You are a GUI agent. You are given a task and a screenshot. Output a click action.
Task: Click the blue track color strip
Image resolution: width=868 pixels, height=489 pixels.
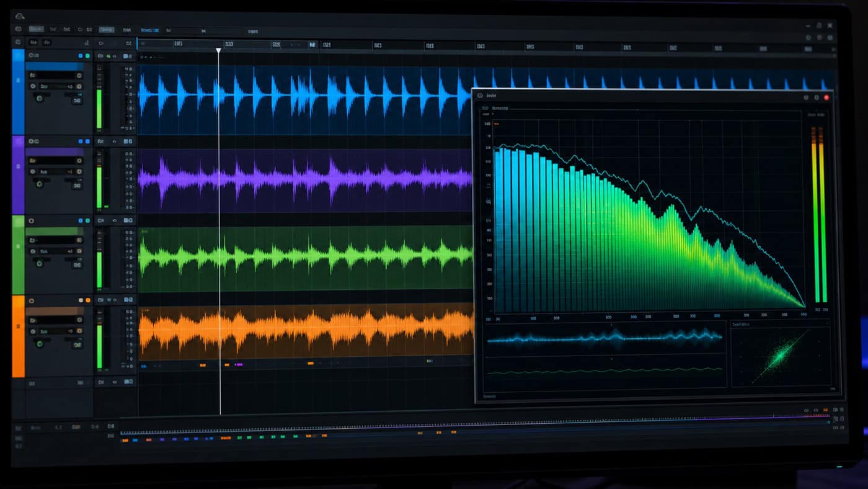click(18, 92)
